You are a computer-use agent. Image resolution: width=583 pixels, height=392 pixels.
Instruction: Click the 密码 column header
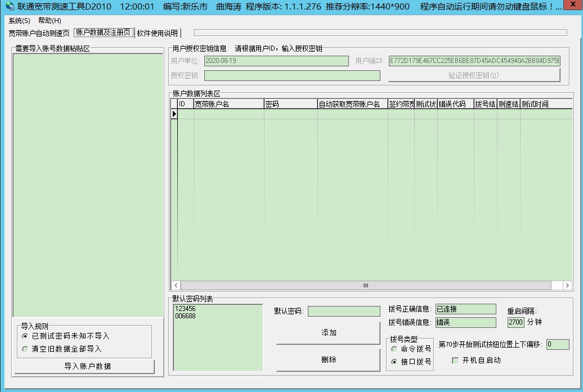point(291,104)
